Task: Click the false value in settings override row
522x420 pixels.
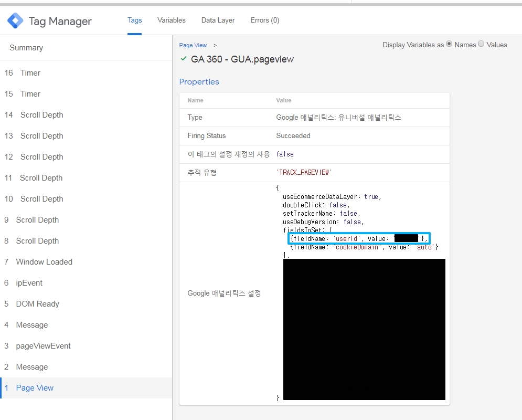Action: pyautogui.click(x=285, y=154)
